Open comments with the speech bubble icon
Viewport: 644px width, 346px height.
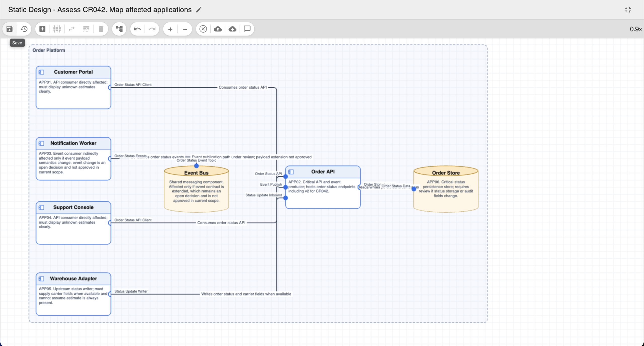(x=247, y=29)
